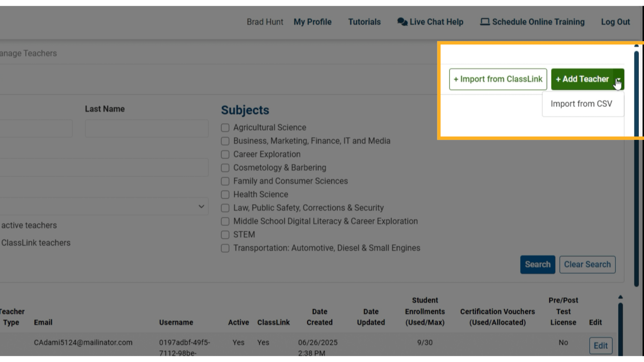
Task: Click the table scrollbar up arrow
Action: click(x=621, y=297)
